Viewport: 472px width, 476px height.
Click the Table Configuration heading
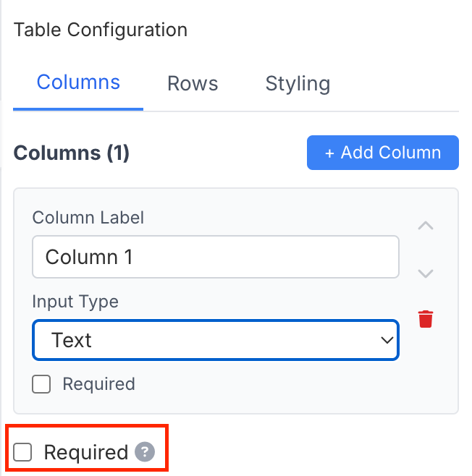point(101,30)
